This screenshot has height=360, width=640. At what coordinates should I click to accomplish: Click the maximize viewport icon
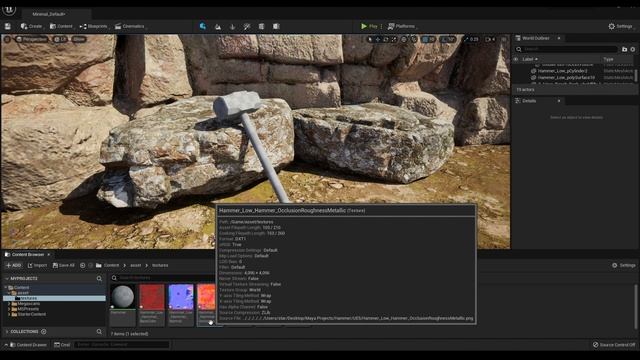[504, 39]
